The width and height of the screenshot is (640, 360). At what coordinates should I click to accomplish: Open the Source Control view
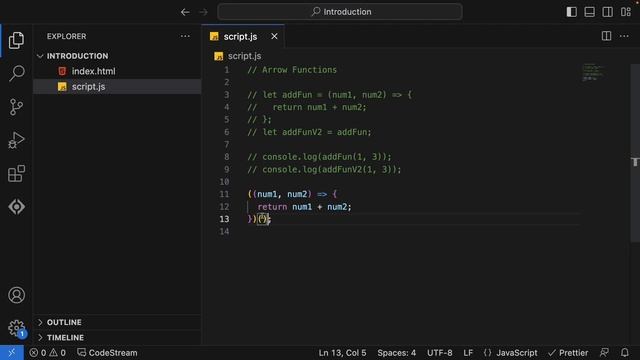click(x=16, y=107)
